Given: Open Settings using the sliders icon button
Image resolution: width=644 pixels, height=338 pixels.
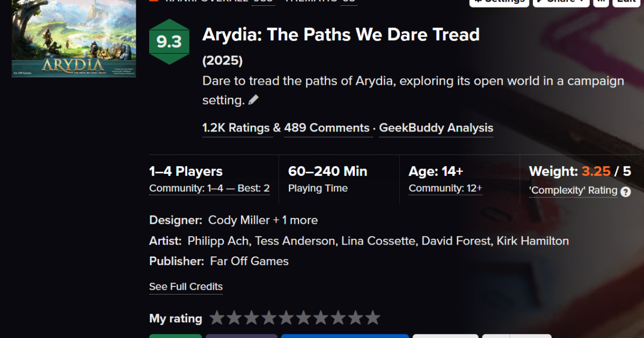Looking at the screenshot, I should (499, 2).
